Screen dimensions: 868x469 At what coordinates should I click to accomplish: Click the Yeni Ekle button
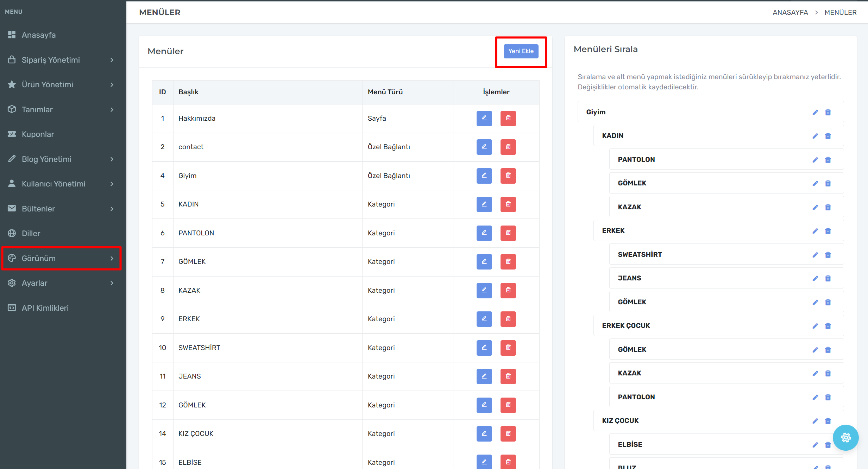tap(521, 51)
